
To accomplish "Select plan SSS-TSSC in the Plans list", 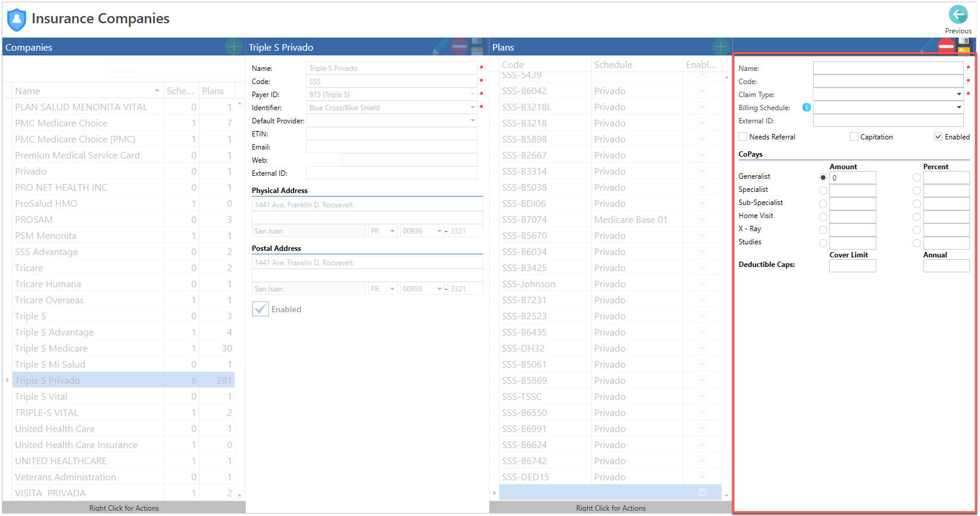I will pyautogui.click(x=610, y=396).
